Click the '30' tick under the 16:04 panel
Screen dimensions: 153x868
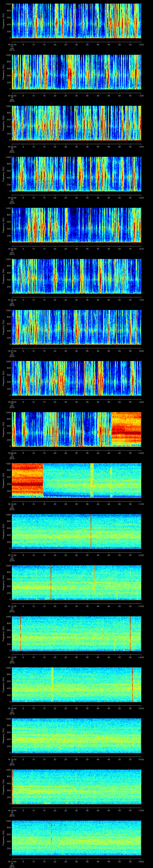(x=77, y=197)
